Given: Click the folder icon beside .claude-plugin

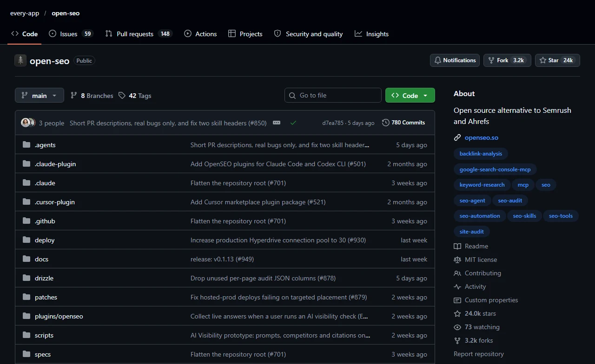Looking at the screenshot, I should tap(26, 164).
